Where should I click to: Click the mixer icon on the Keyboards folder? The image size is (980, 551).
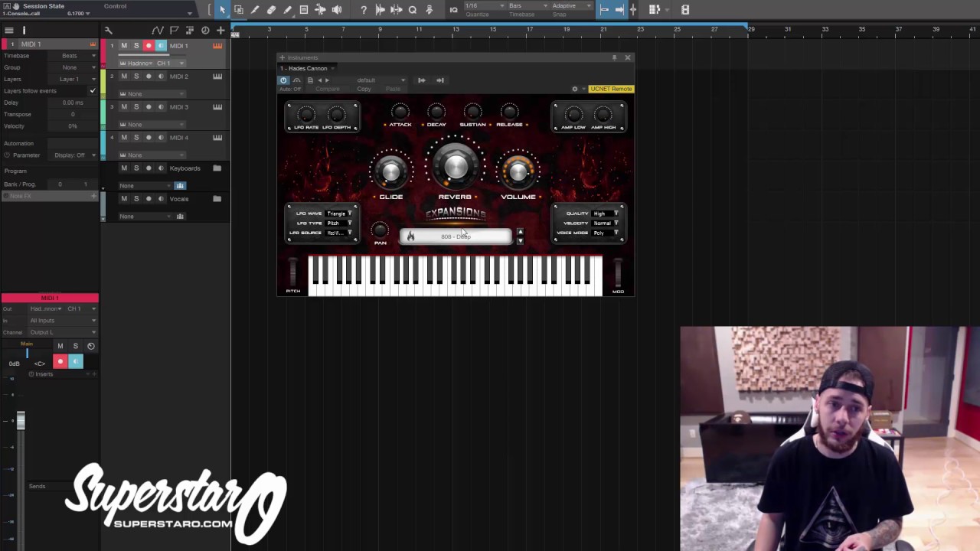[180, 185]
